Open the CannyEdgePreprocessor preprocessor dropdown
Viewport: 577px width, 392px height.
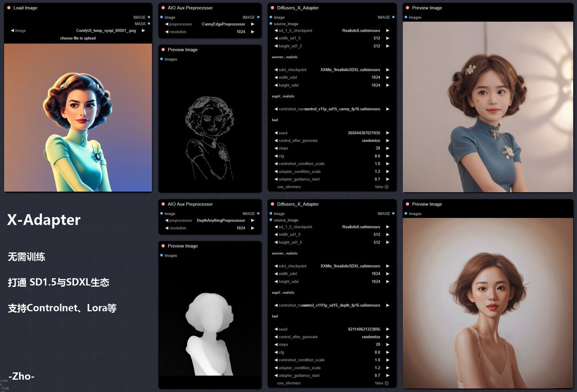point(210,24)
